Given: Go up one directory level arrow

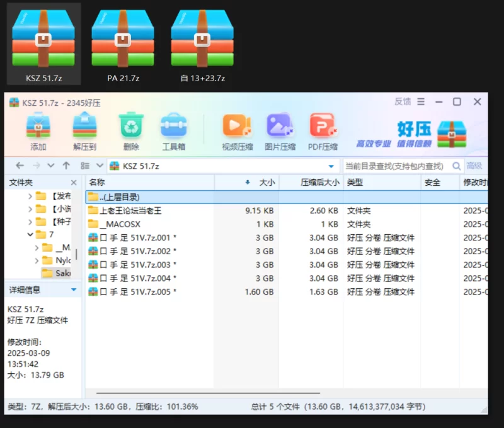Looking at the screenshot, I should [x=66, y=166].
